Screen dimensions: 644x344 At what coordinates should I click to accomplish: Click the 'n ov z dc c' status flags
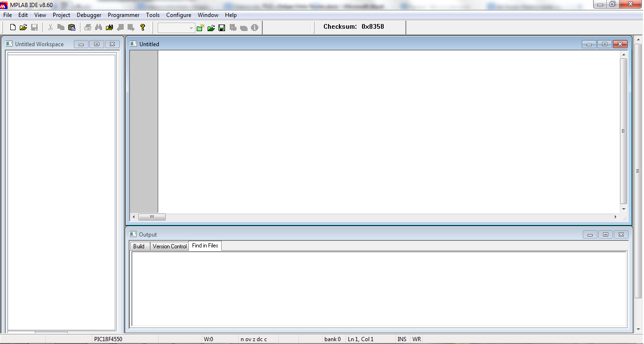pyautogui.click(x=253, y=339)
